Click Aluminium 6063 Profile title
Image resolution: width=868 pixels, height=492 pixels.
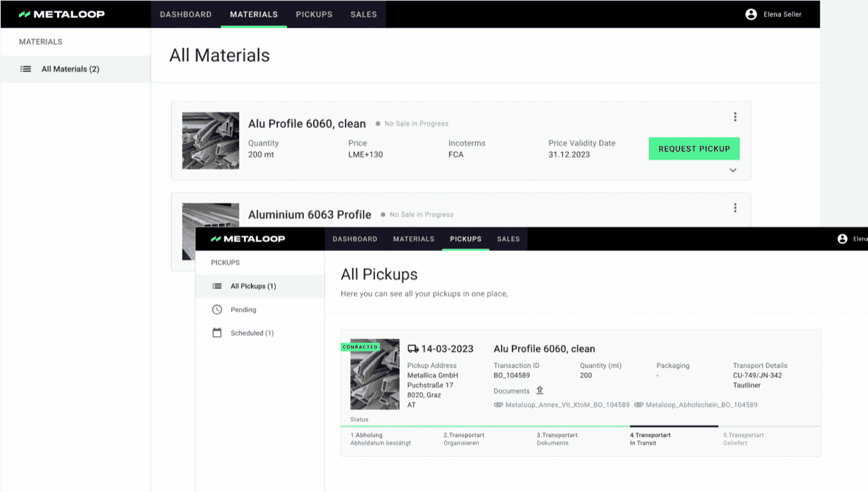pyautogui.click(x=310, y=214)
